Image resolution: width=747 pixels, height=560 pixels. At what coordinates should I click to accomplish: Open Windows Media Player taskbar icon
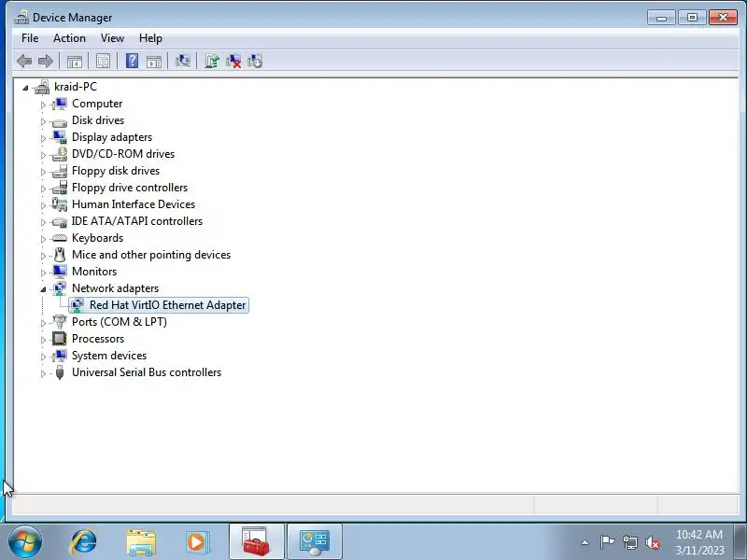197,542
